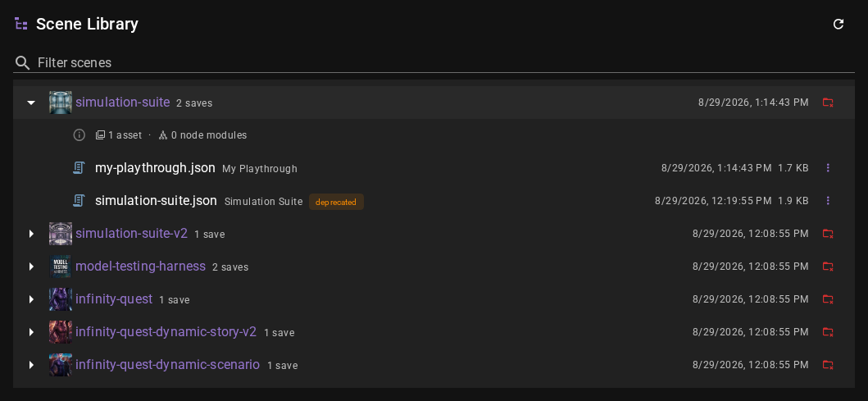This screenshot has width=868, height=401.
Task: Expand the model-testing-harness scene group
Action: (31, 267)
